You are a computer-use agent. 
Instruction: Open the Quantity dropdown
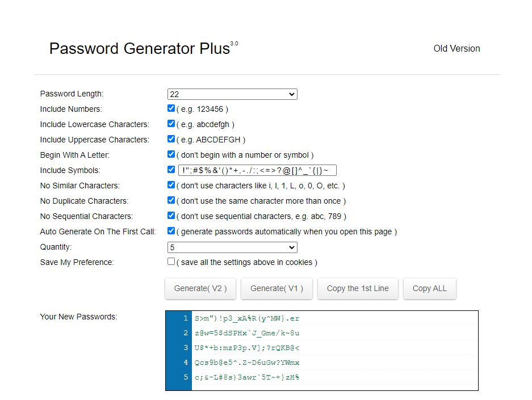point(232,247)
